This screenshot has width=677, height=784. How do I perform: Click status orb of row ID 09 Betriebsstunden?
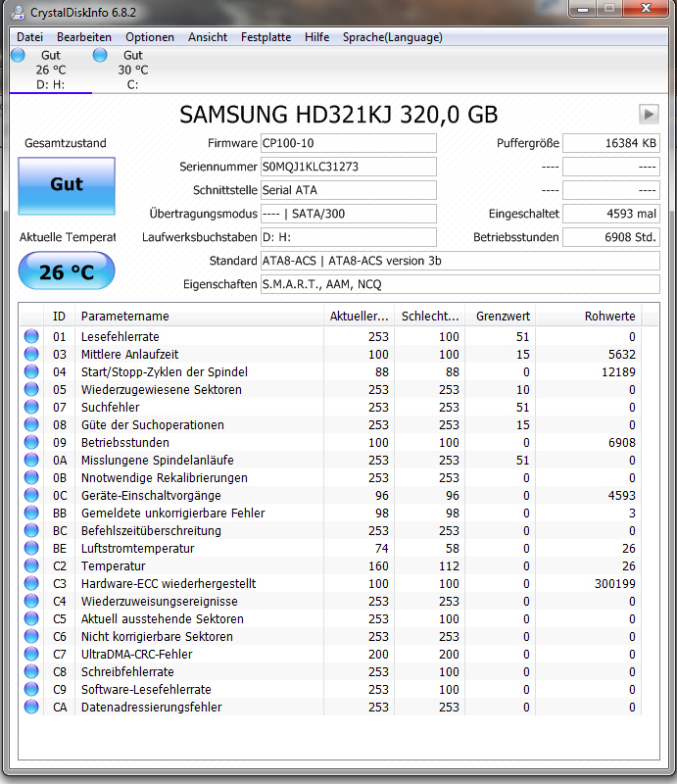[31, 443]
